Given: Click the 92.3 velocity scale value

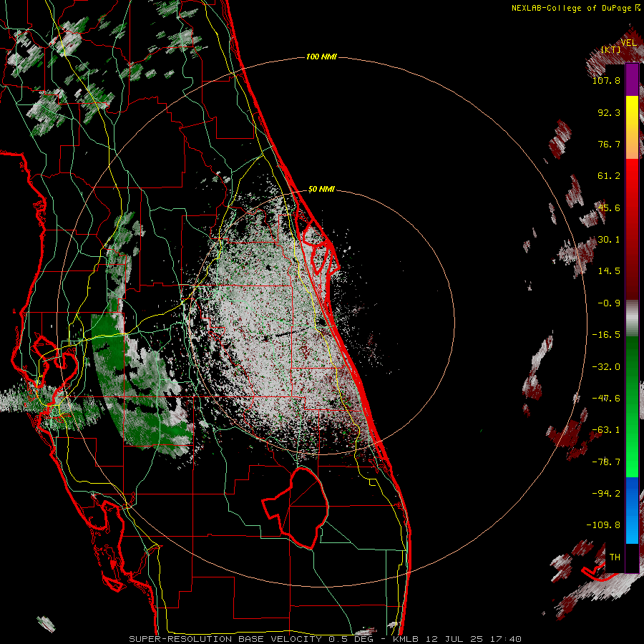Looking at the screenshot, I should [609, 112].
